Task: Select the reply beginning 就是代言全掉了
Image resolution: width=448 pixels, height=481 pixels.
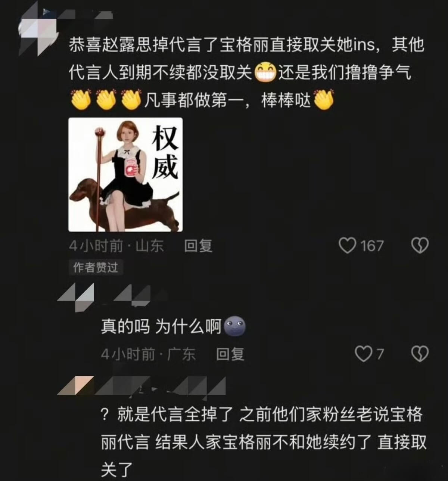Action: pos(263,442)
